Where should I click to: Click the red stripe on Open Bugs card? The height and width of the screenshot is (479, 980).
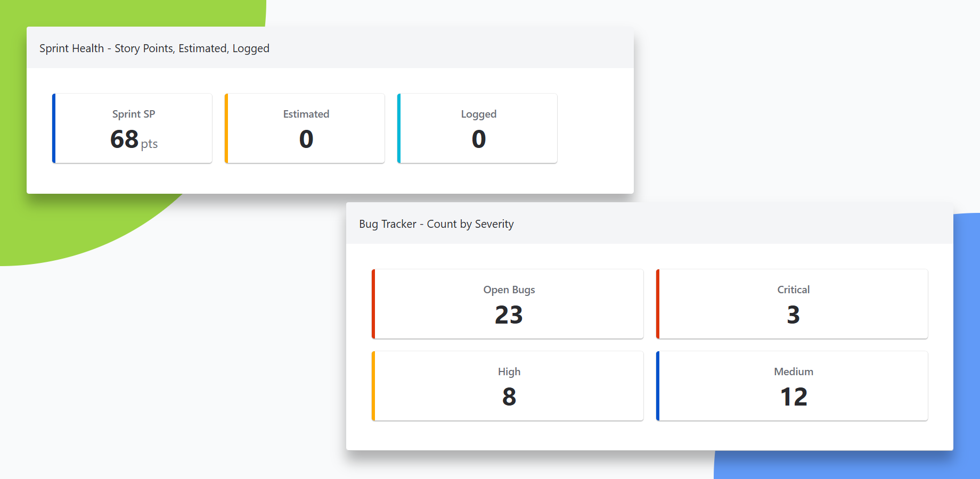[x=373, y=304]
